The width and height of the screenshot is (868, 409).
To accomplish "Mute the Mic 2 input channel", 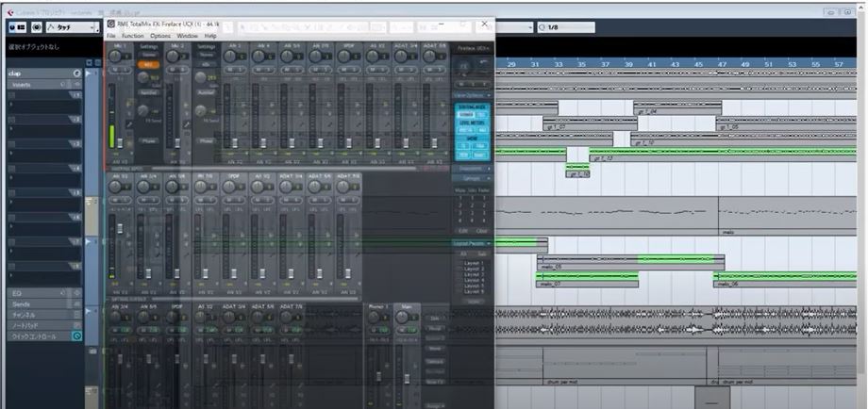I will click(x=174, y=69).
